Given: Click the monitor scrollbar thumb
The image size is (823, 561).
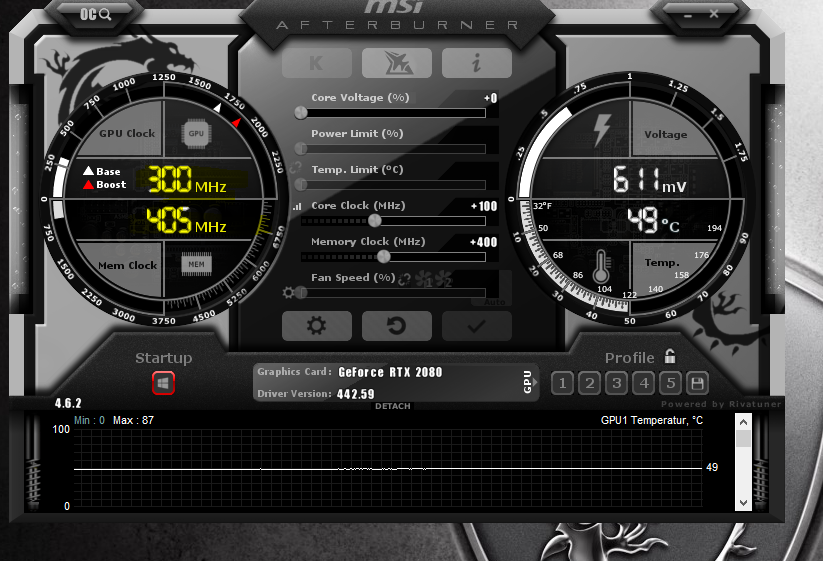Looking at the screenshot, I should coord(744,439).
